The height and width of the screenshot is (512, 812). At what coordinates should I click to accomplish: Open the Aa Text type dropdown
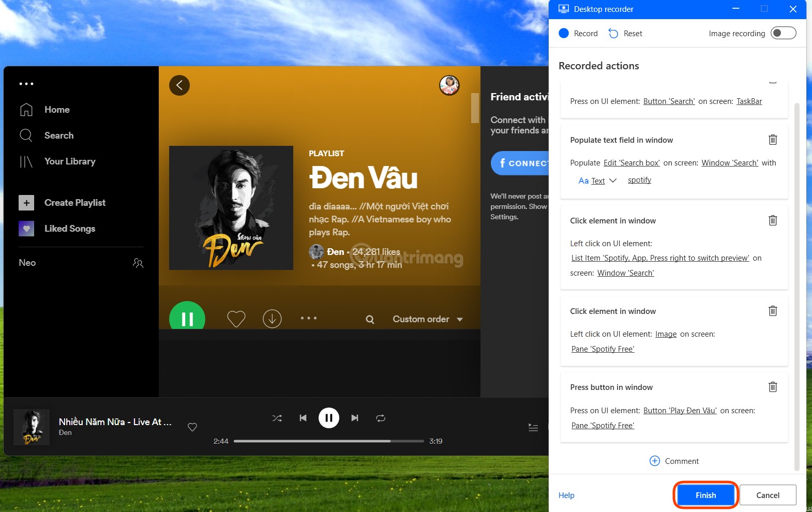coord(597,180)
